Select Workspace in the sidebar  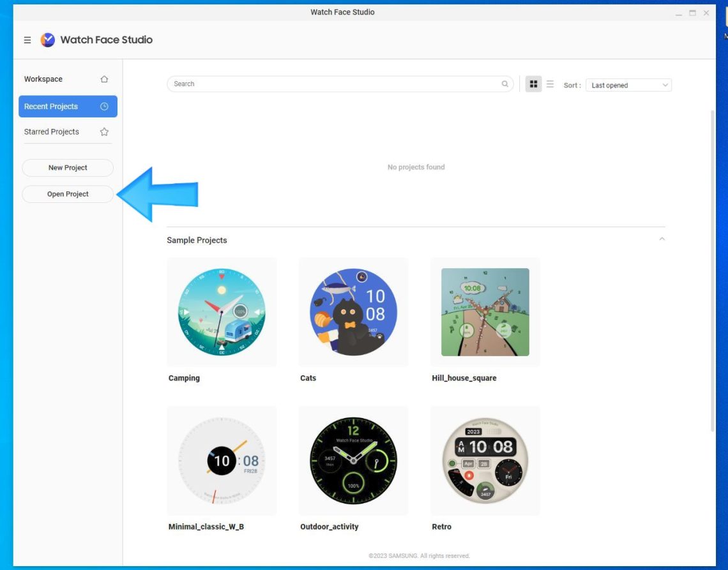[x=68, y=79]
